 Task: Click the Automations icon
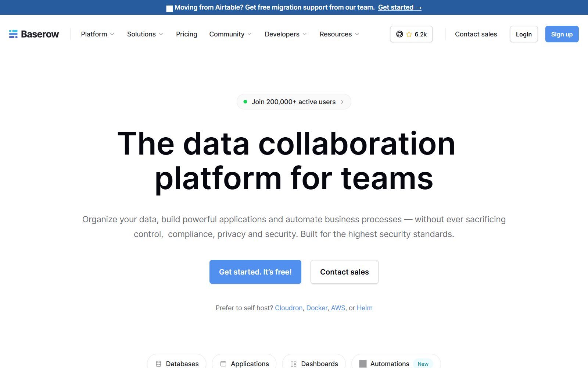[x=363, y=364]
